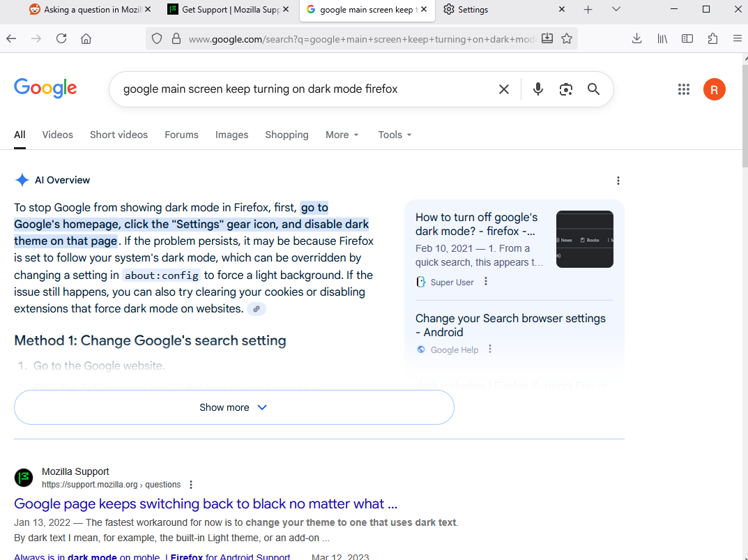Image resolution: width=748 pixels, height=560 pixels.
Task: Click the AI Overview source link chip
Action: click(x=256, y=309)
